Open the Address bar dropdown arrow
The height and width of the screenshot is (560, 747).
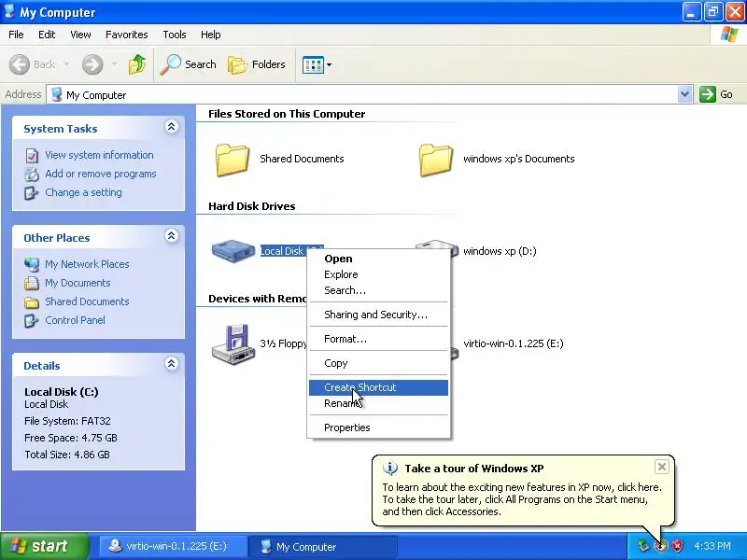pyautogui.click(x=685, y=94)
